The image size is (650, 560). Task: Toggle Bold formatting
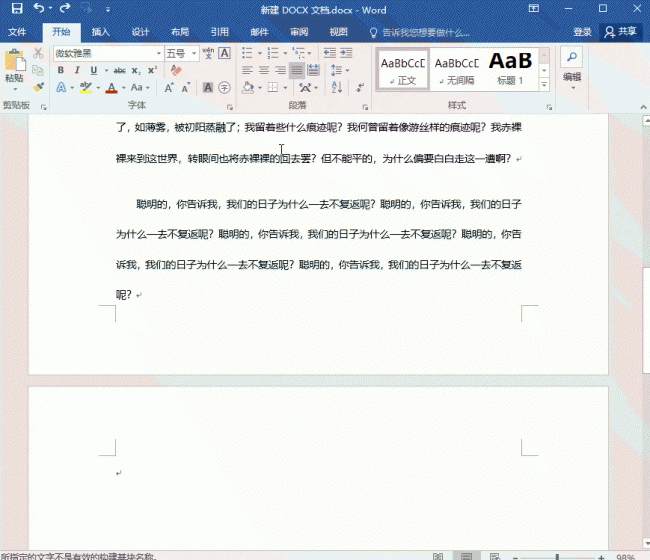pos(61,70)
